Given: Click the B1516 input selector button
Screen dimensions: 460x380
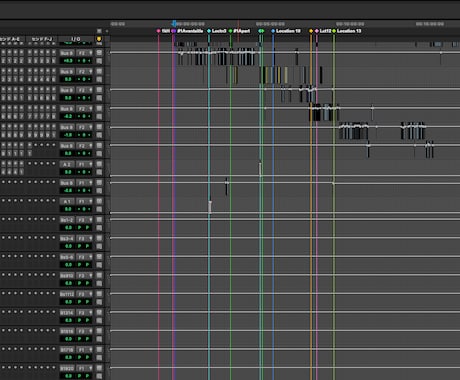Looking at the screenshot, I should coord(68,331).
